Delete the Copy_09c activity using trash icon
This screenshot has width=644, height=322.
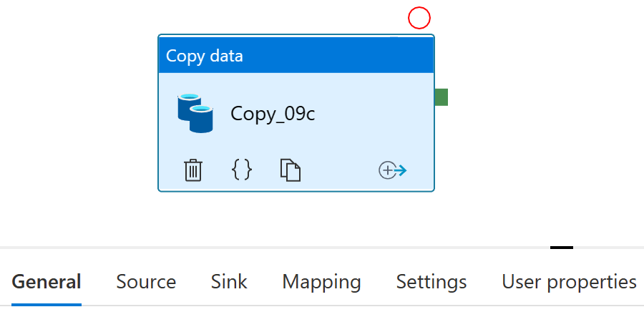click(x=193, y=170)
